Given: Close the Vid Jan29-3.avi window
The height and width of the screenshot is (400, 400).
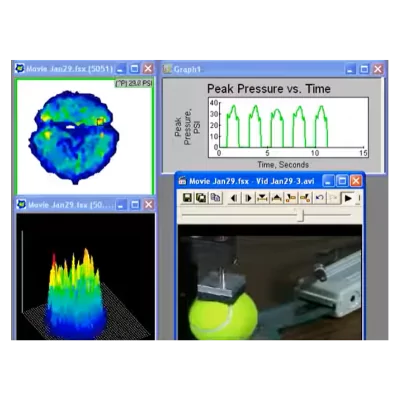Looking at the screenshot, I should tap(356, 181).
